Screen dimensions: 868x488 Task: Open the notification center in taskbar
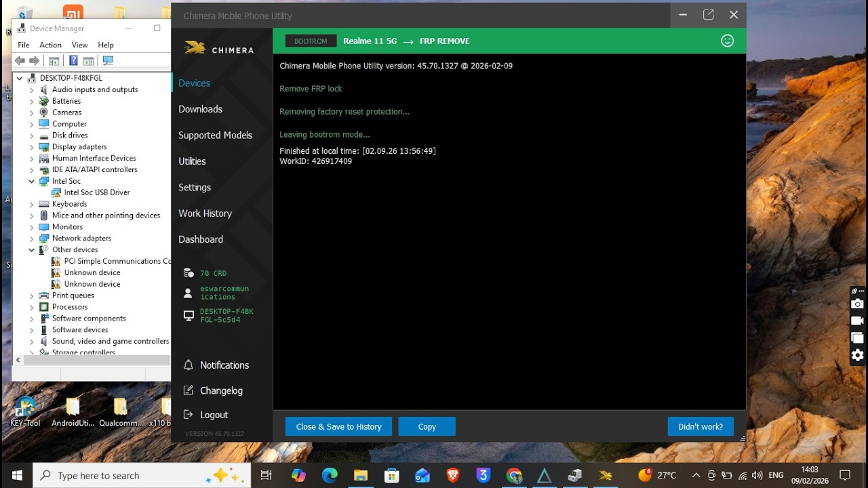(x=845, y=475)
